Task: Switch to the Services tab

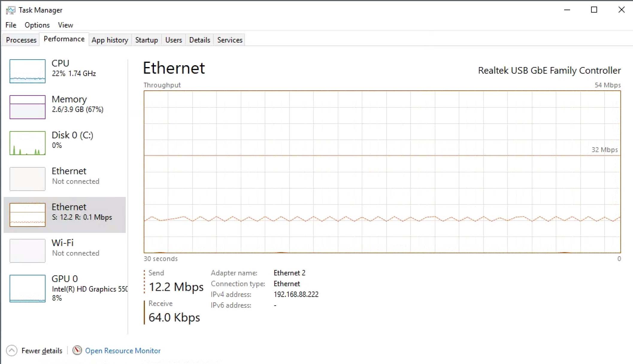Action: coord(230,40)
